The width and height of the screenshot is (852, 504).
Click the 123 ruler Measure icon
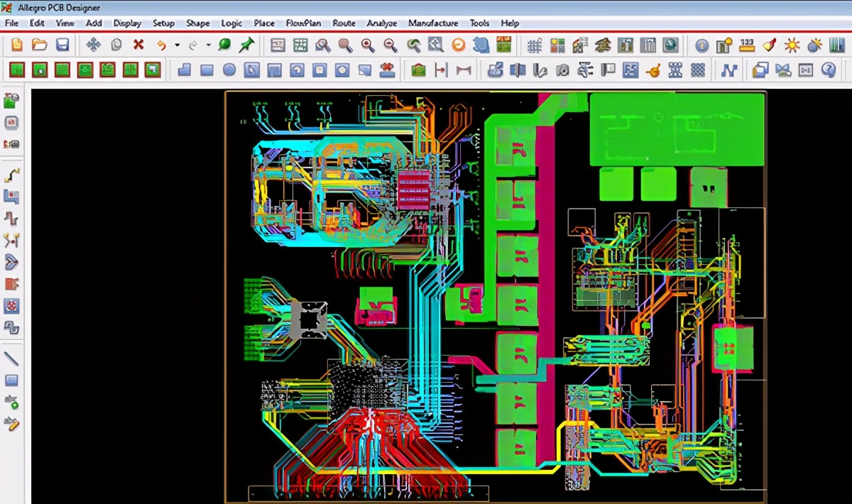coord(746,45)
